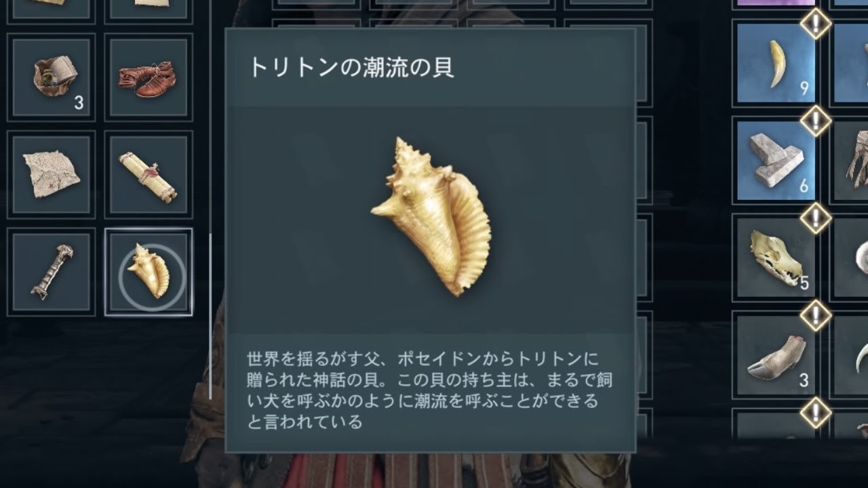Select the animal skull resource showing 5
Screen dimensions: 868x488
point(776,258)
